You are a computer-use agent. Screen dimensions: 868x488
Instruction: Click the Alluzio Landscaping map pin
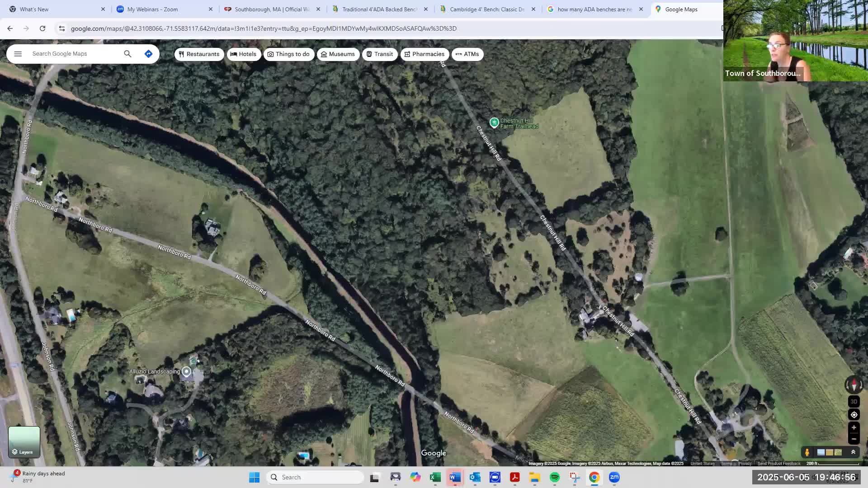pyautogui.click(x=186, y=371)
